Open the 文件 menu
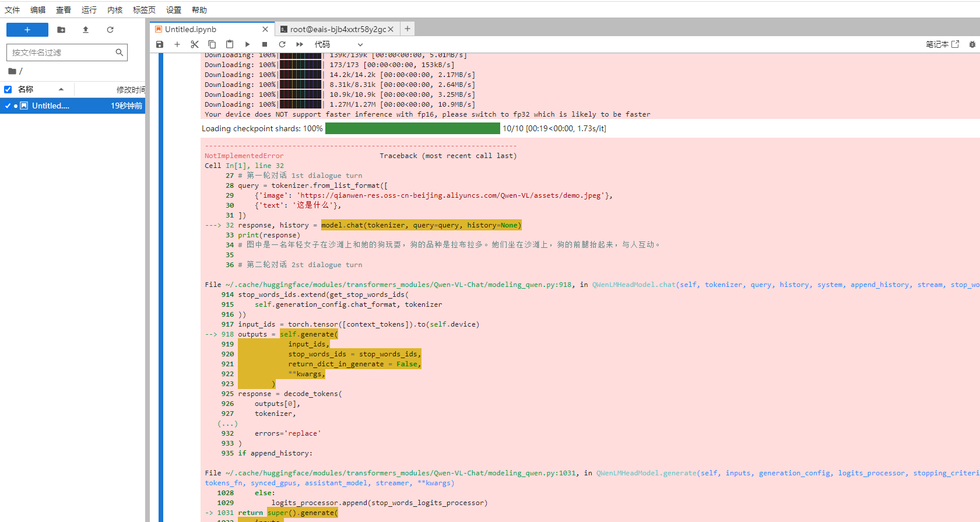 click(12, 10)
